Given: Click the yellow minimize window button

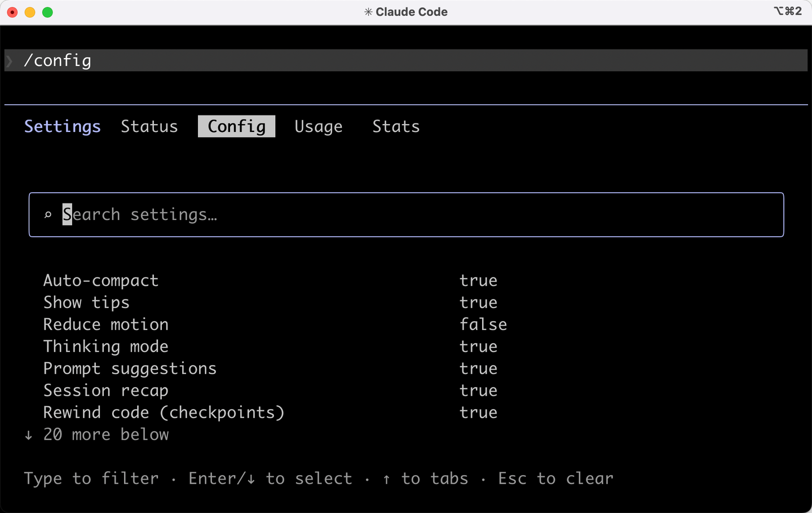Looking at the screenshot, I should tap(30, 12).
